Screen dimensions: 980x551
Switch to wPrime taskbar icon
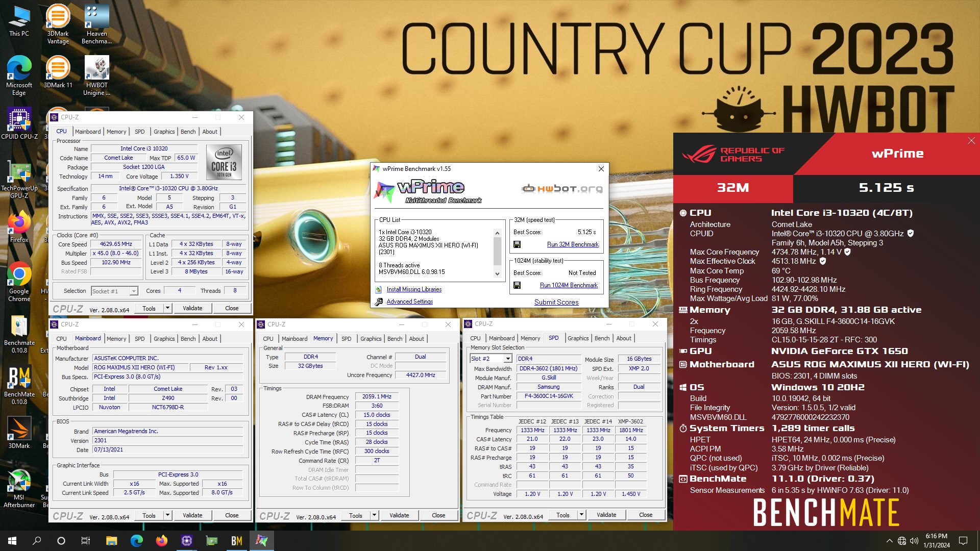click(x=261, y=541)
